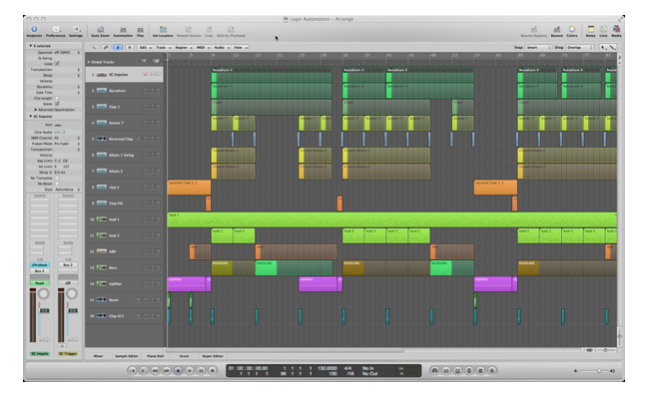Go to beginning with transport button
Image resolution: width=660 pixels, height=403 pixels.
coord(132,371)
